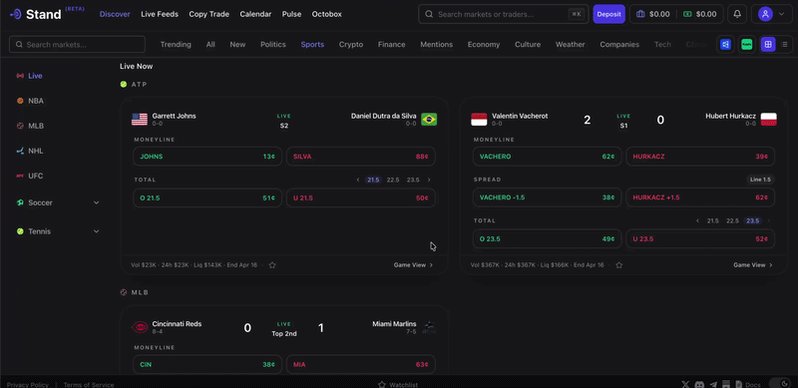
Task: Open the Calendar nav item
Action: point(255,14)
